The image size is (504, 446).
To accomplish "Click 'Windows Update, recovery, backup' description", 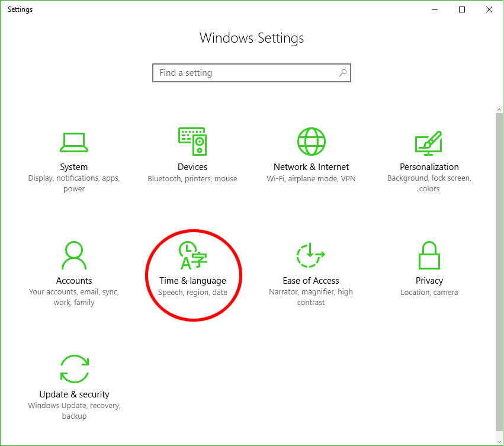I will 74,410.
